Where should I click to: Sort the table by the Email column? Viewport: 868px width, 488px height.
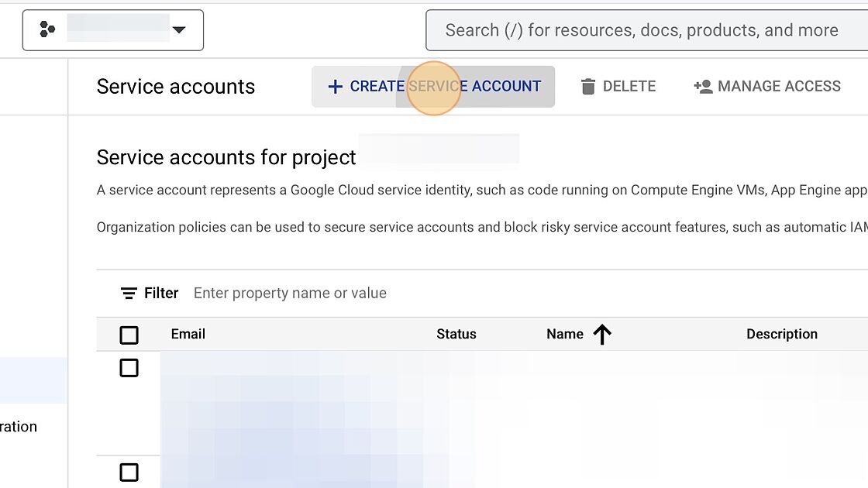click(x=188, y=334)
